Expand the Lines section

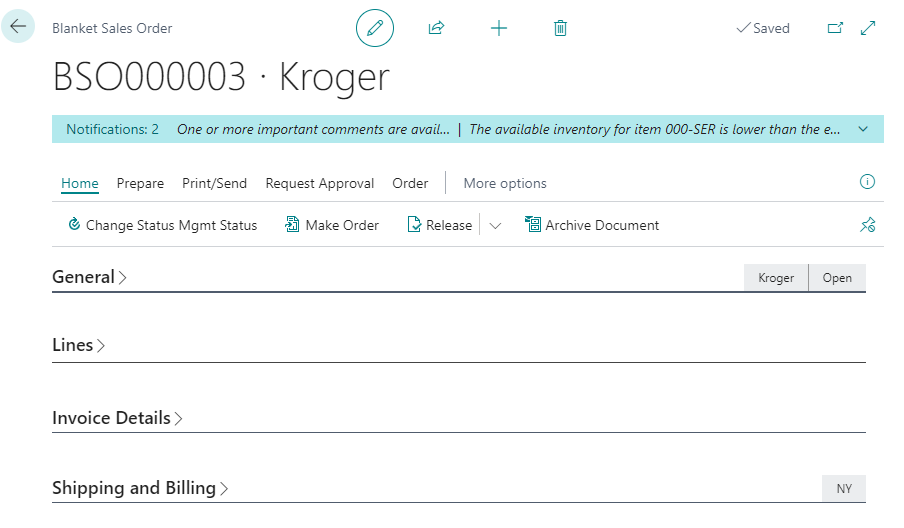(x=78, y=345)
